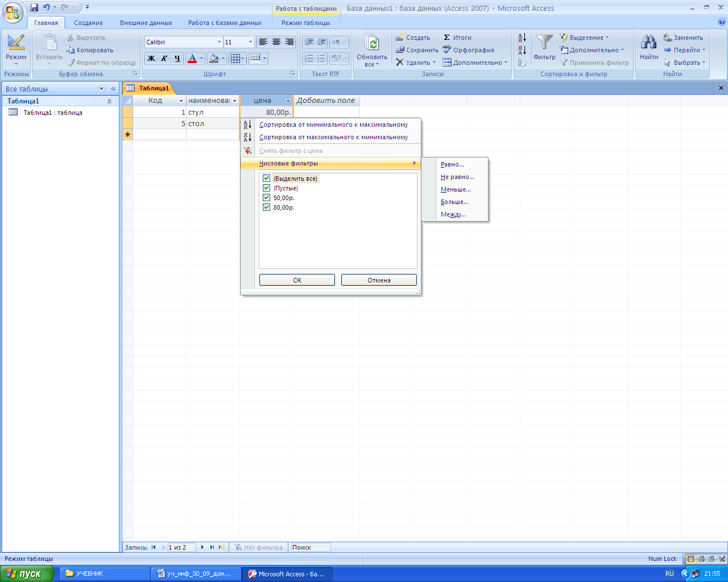The image size is (728, 582).
Task: Switch to УЧЕБНИК taskbar folder
Action: (104, 574)
